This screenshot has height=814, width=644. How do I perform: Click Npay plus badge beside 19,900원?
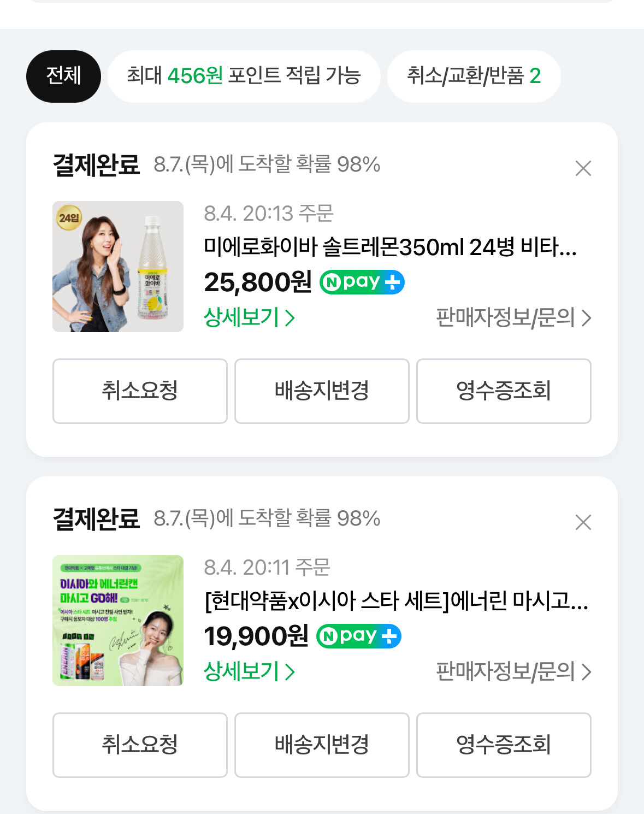[358, 636]
